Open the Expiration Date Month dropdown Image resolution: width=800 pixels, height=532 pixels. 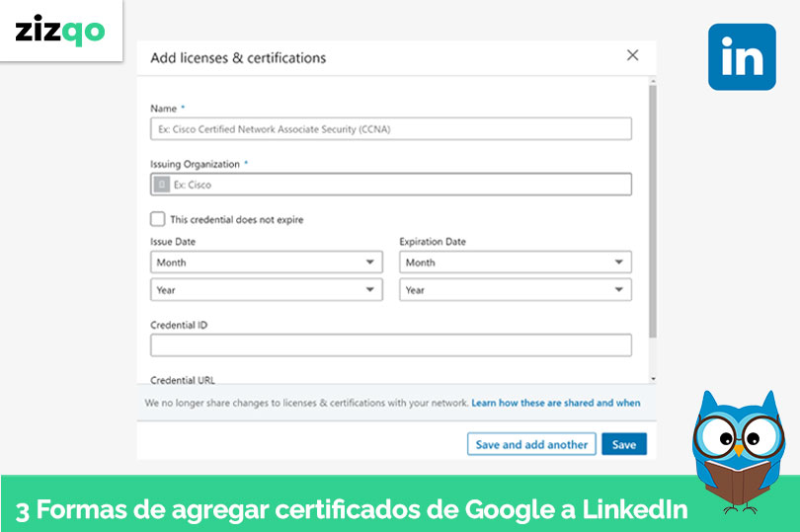pos(516,263)
